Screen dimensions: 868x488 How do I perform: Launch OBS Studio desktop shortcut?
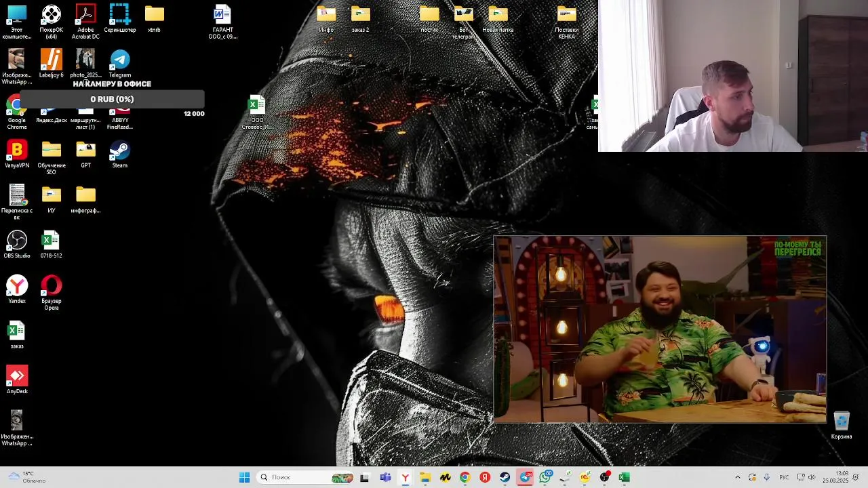coord(17,244)
